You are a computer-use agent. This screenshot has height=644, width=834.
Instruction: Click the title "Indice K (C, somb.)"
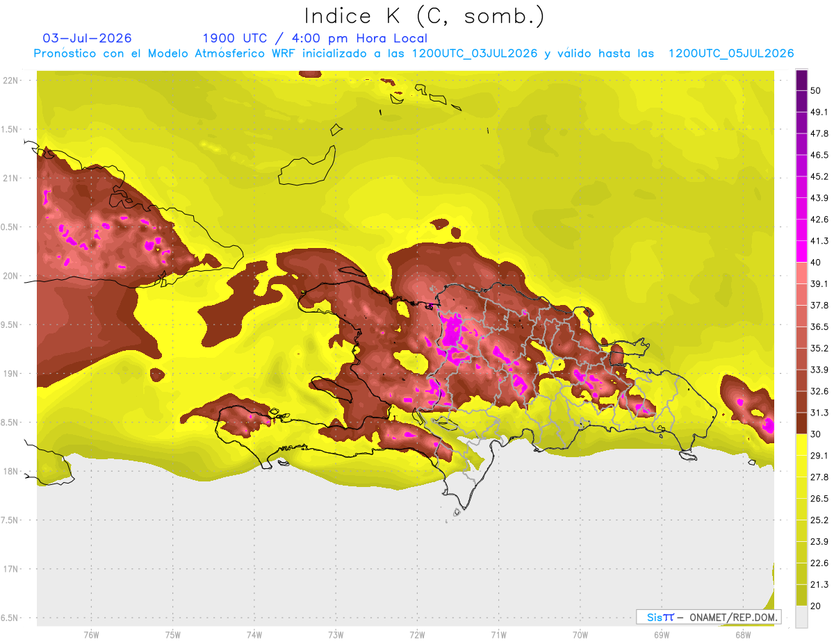424,15
